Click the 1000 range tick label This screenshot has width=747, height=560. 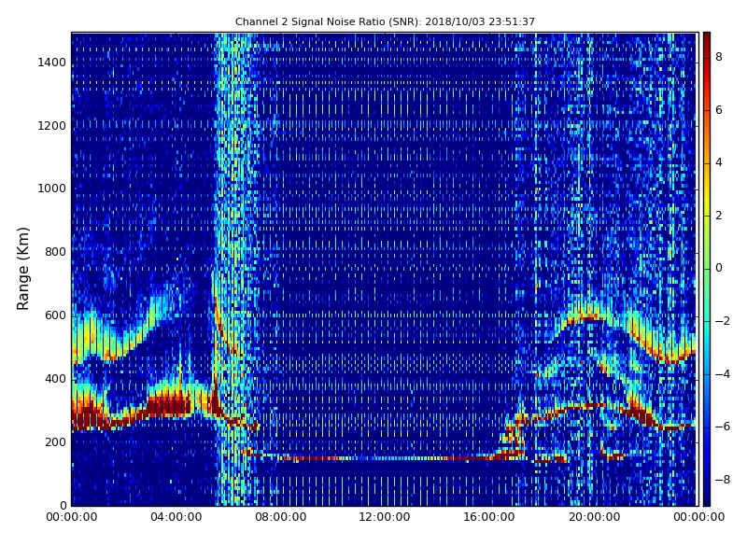[52, 189]
